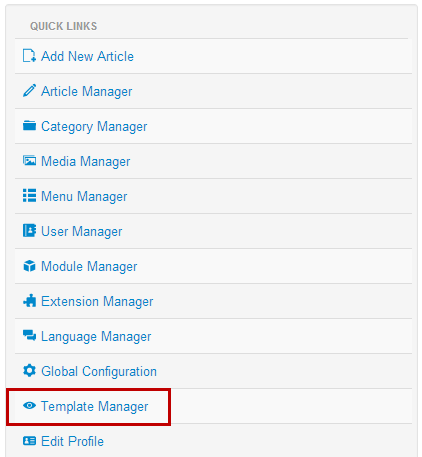Open Menu Manager from quick links
Viewport: 422px width, 457px height.
(84, 197)
